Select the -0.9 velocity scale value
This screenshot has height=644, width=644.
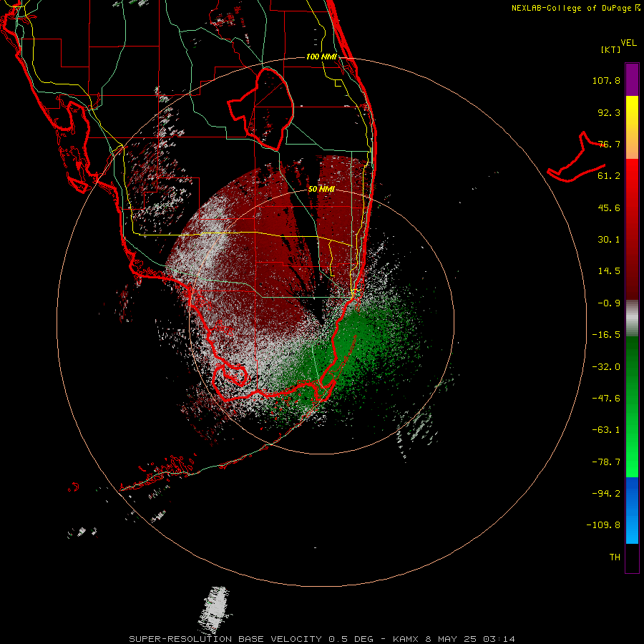(x=609, y=303)
